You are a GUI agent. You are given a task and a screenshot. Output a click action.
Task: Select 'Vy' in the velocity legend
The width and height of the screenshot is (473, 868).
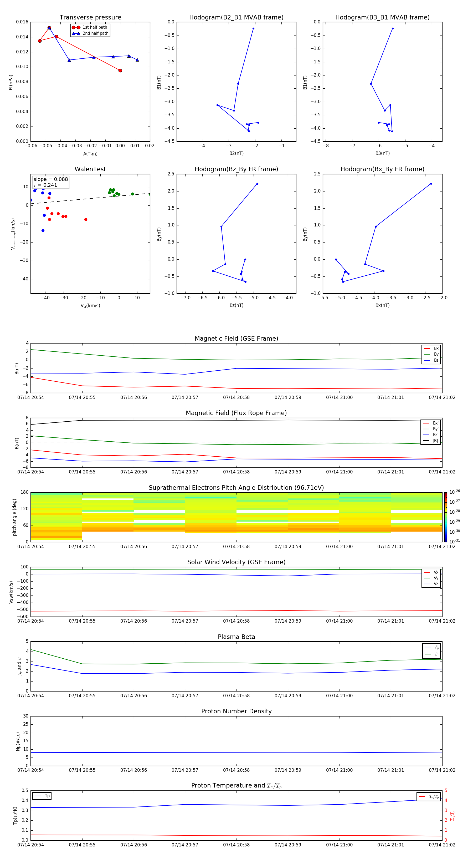(x=431, y=578)
